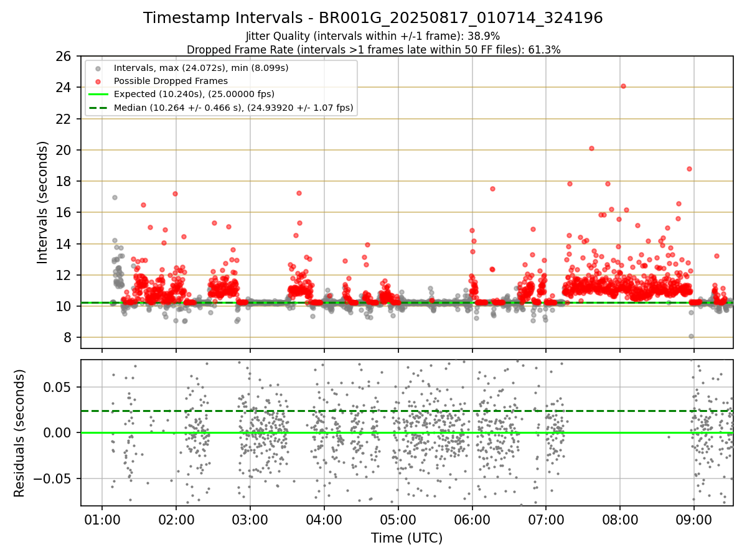Click the y-axis tick label 18
747x560 pixels.
click(64, 181)
